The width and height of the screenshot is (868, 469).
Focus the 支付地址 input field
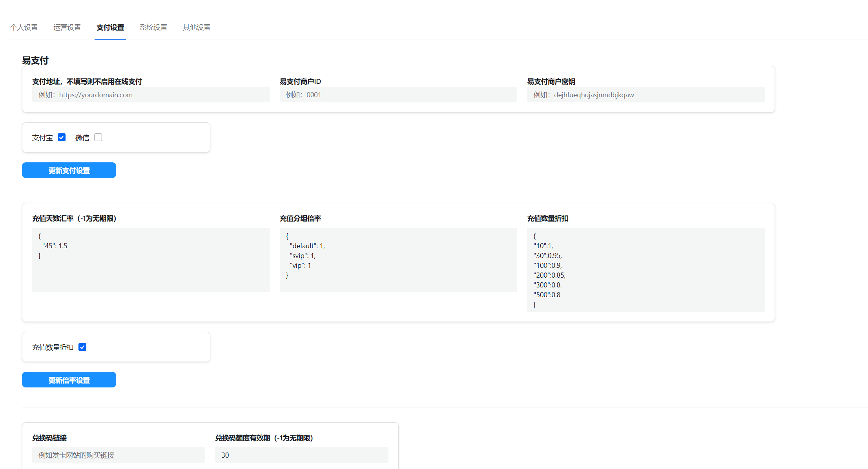tap(151, 95)
